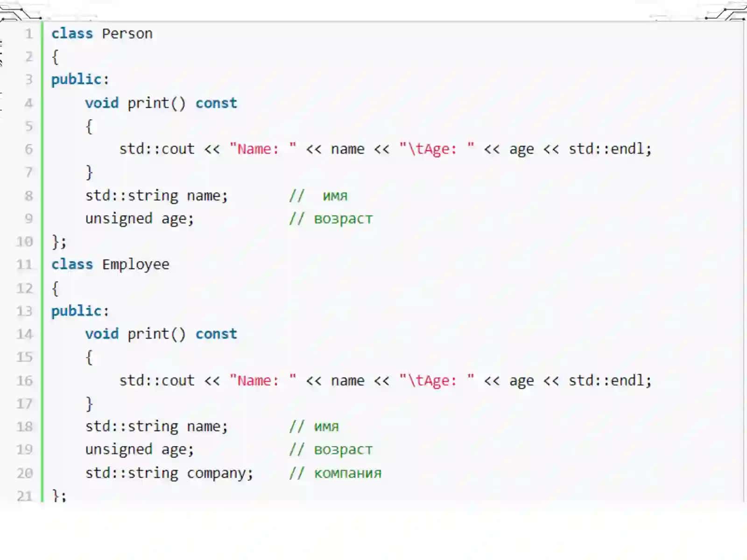
Task: Click 'std::cout' on line 16
Action: point(157,380)
